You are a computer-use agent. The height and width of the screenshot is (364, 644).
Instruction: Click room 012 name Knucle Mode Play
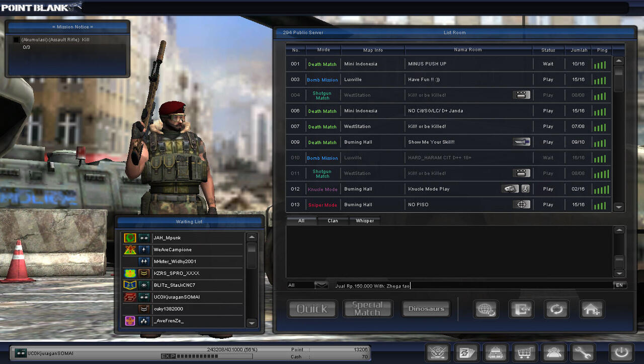point(429,189)
